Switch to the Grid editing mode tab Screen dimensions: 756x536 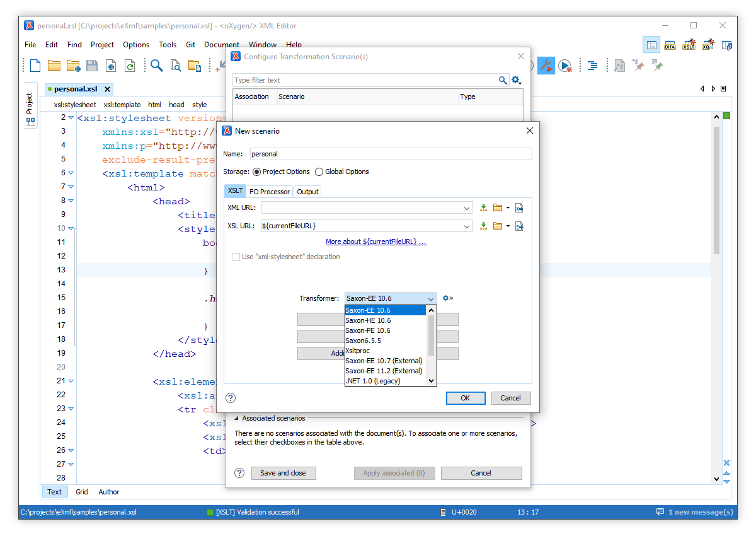[x=82, y=492]
